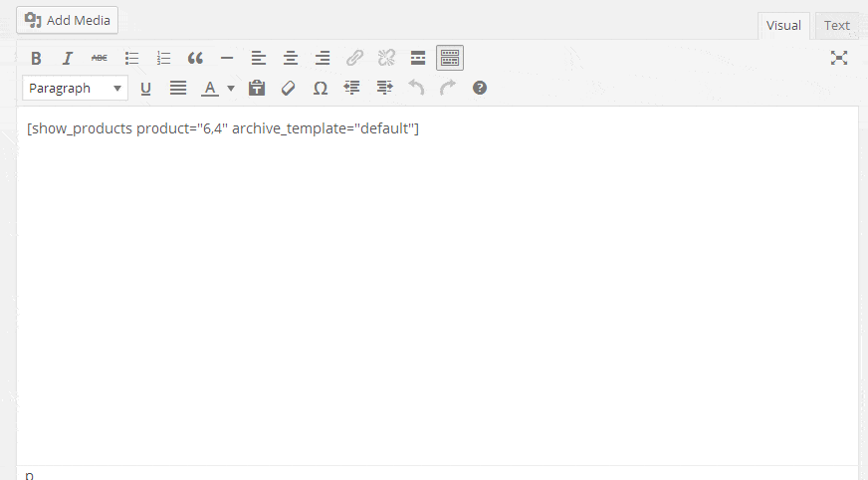Insert Read More tag

[418, 58]
